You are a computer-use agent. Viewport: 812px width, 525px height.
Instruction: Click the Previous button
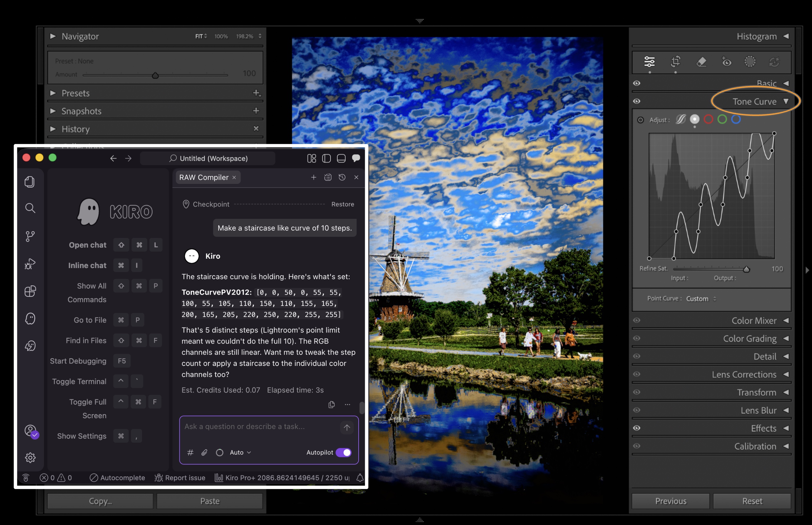coord(671,501)
